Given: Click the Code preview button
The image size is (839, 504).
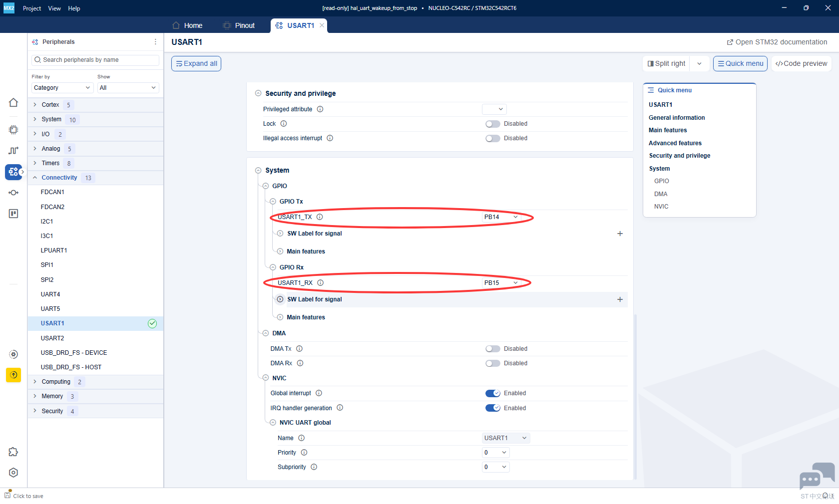Looking at the screenshot, I should coord(801,64).
